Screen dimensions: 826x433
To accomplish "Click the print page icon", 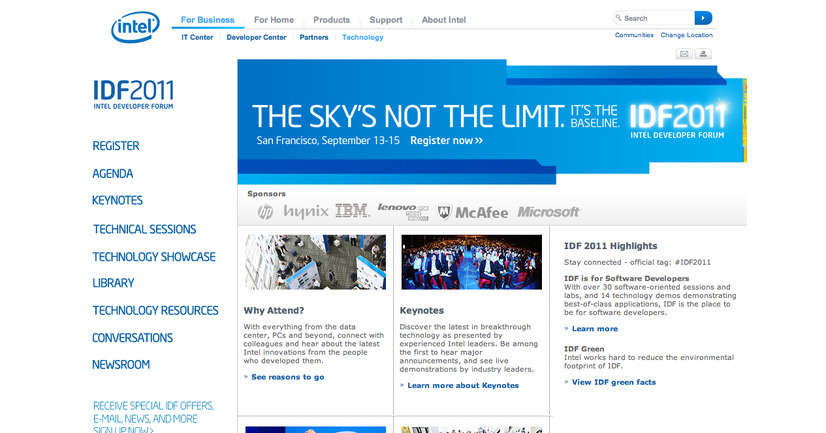I will point(704,53).
